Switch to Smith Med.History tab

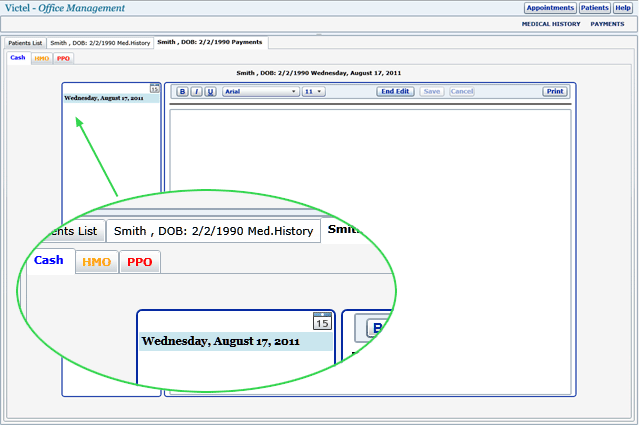pyautogui.click(x=100, y=43)
